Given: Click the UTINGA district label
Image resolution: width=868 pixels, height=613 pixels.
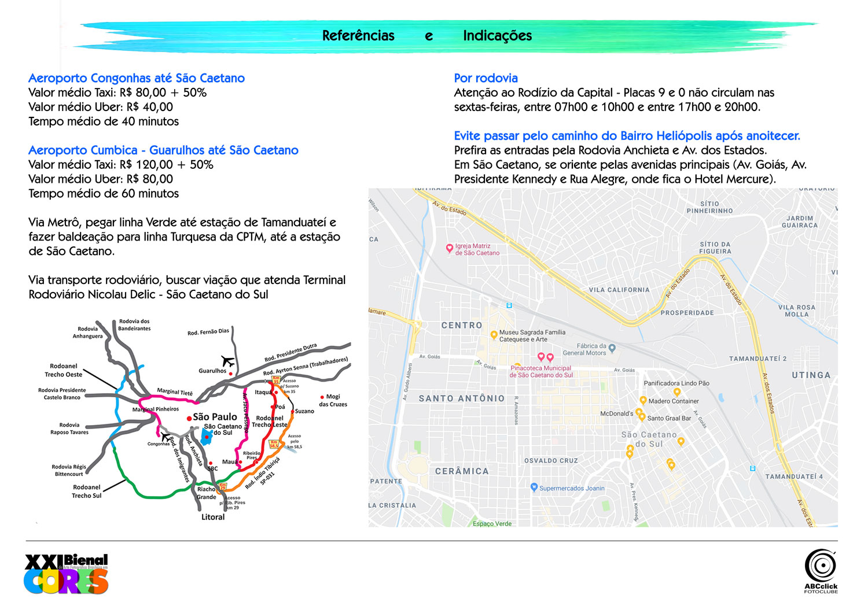Looking at the screenshot, I should click(811, 375).
